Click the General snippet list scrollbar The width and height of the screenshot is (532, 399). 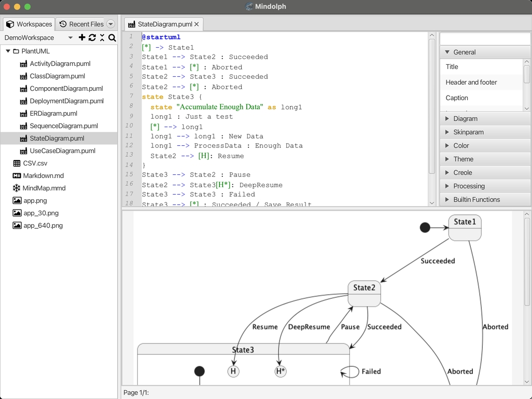tap(527, 74)
